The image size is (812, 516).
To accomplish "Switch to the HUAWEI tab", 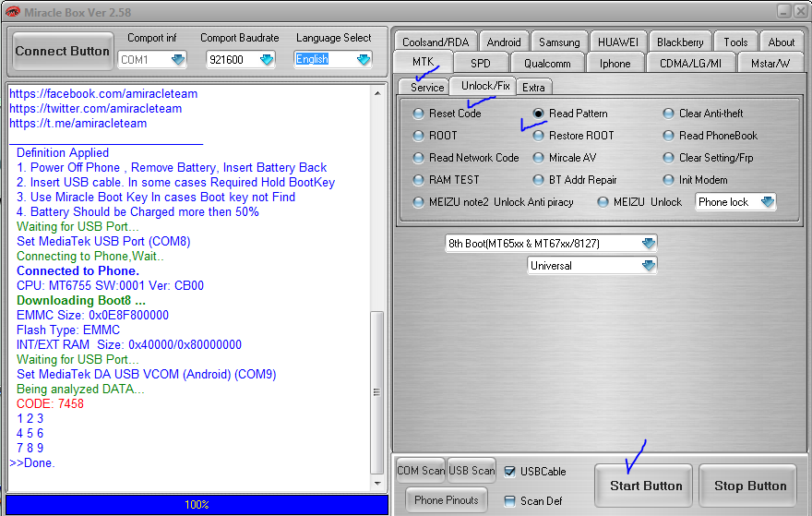I will (x=618, y=42).
